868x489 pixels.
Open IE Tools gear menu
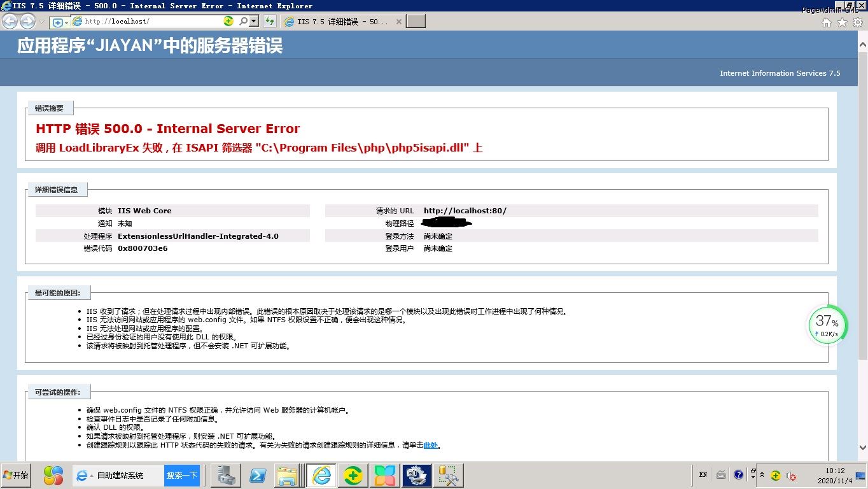point(858,22)
